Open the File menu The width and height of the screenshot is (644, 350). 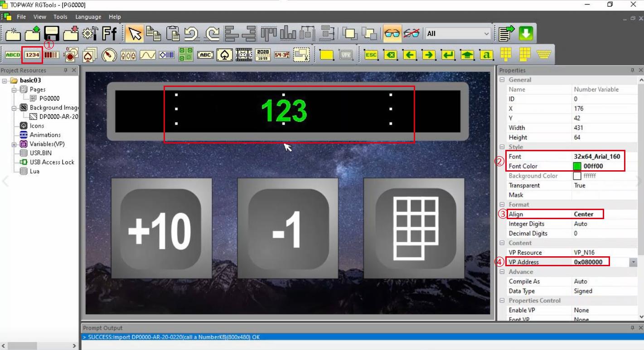point(21,17)
